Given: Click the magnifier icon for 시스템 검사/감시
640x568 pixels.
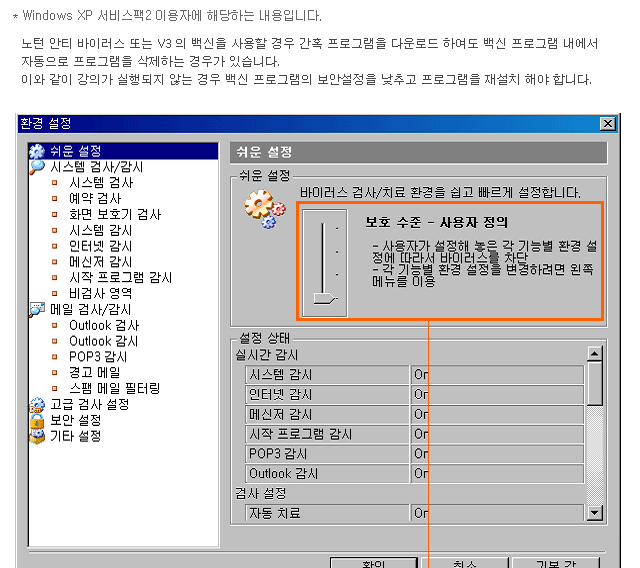Looking at the screenshot, I should pyautogui.click(x=37, y=168).
